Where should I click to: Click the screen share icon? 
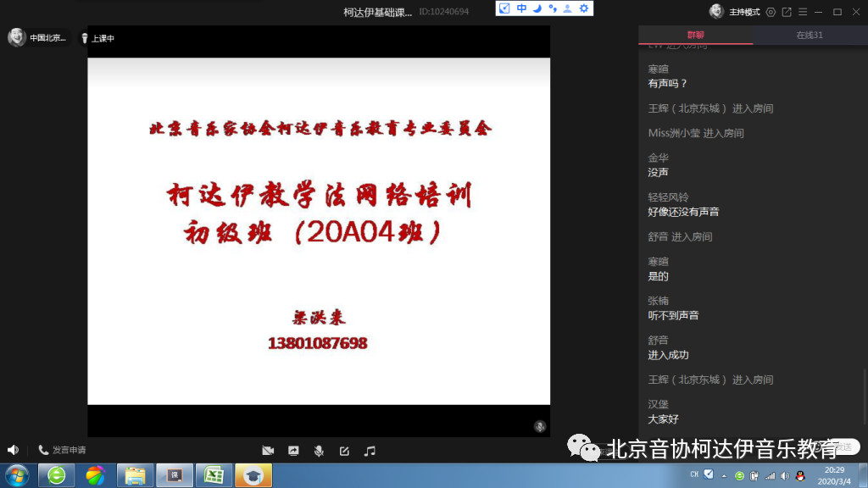point(293,451)
